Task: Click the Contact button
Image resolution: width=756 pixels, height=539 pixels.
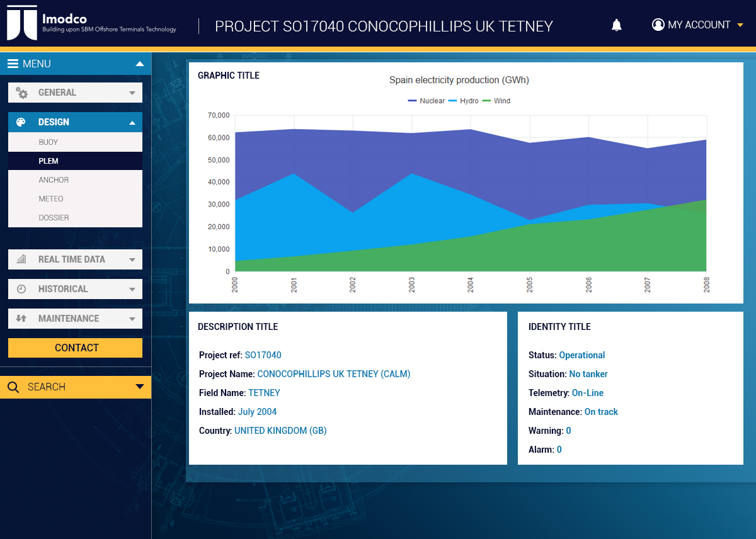Action: pos(75,348)
